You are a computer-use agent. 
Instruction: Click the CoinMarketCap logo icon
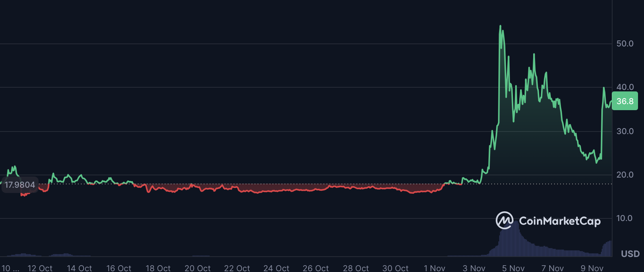click(x=504, y=220)
